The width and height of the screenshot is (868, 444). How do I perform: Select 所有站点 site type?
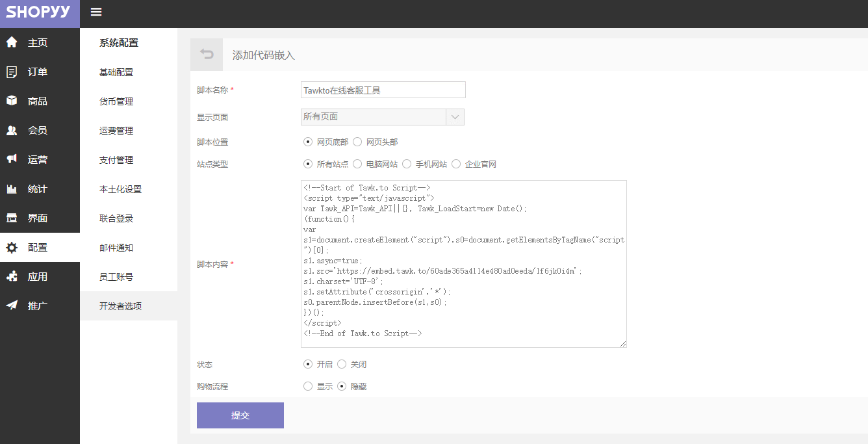point(308,164)
